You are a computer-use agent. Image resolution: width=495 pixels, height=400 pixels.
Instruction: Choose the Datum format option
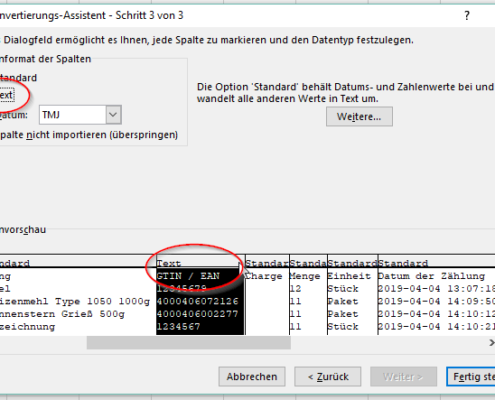14,115
